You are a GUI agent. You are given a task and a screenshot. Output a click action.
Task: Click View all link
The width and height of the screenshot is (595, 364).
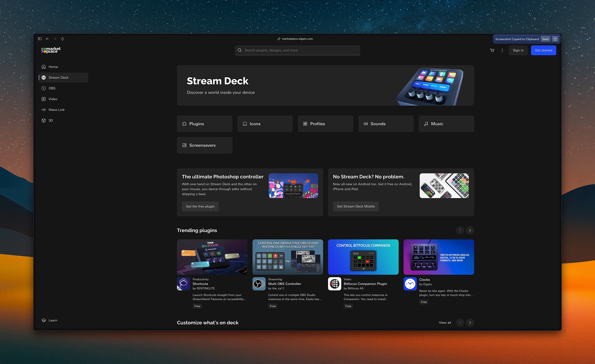pos(445,323)
